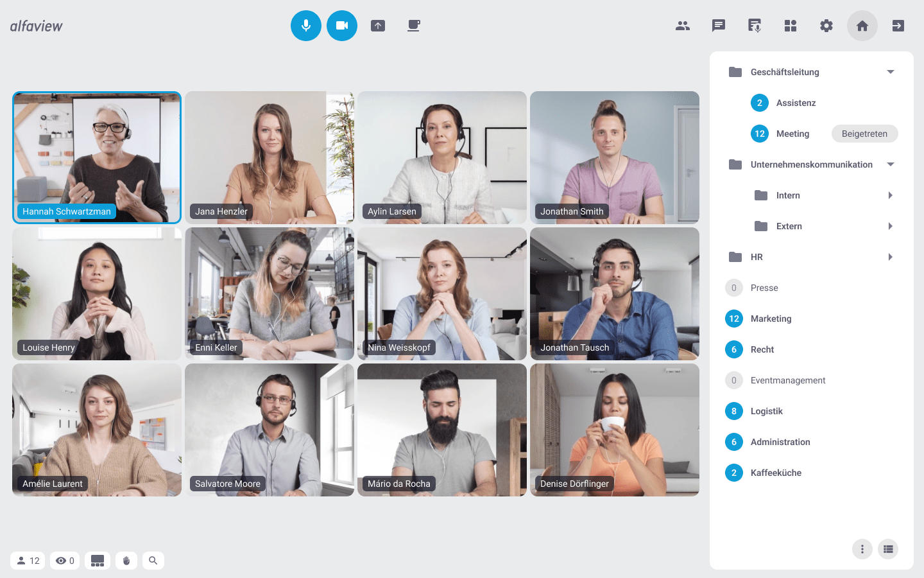
Task: Open the layout grid icon in top bar
Action: pos(791,26)
